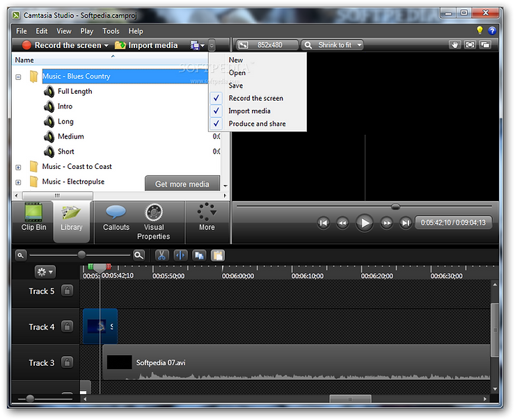Click the lightbulb tips icon
This screenshot has width=515, height=420.
(480, 31)
